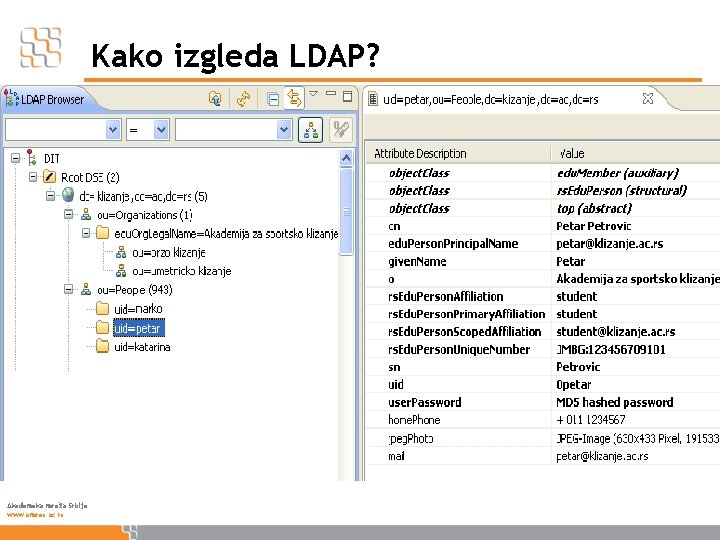Select the eduPersonPrincipalName attribute
This screenshot has width=720, height=540.
[x=453, y=243]
